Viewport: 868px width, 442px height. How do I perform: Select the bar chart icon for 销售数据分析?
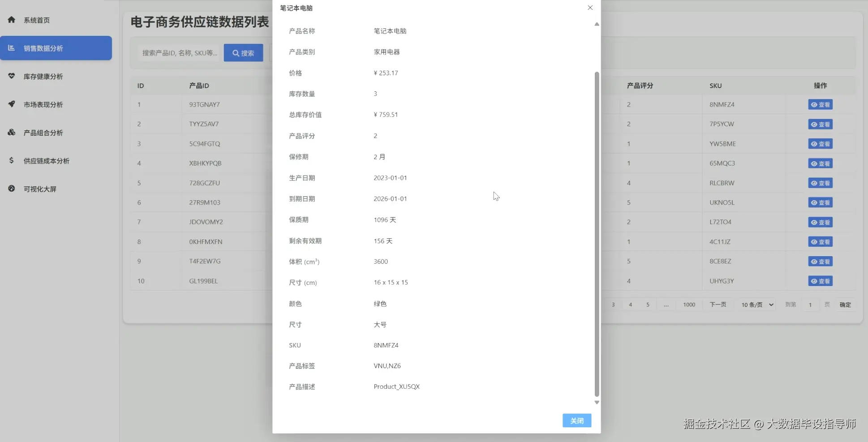(x=11, y=48)
